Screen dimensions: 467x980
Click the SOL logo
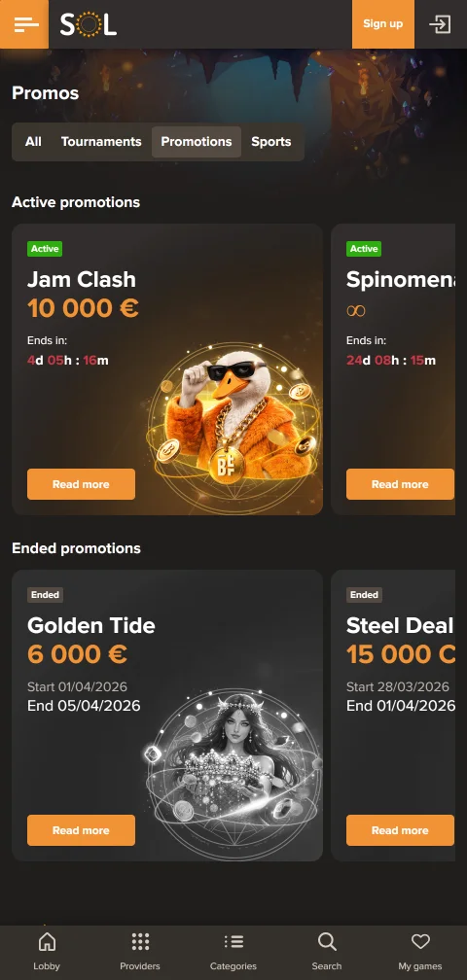pyautogui.click(x=89, y=24)
